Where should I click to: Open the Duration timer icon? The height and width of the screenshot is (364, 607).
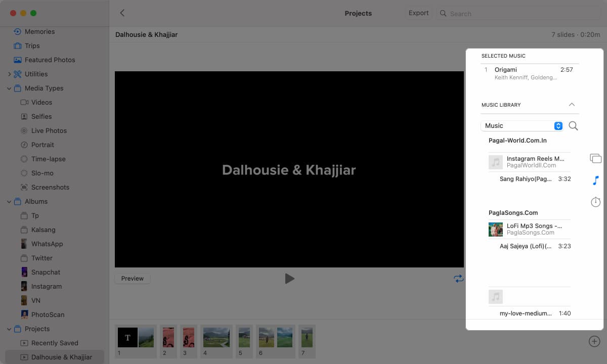(x=595, y=202)
